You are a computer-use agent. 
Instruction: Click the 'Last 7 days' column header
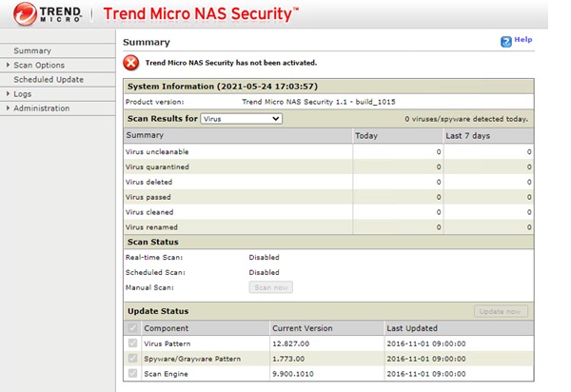click(x=467, y=136)
